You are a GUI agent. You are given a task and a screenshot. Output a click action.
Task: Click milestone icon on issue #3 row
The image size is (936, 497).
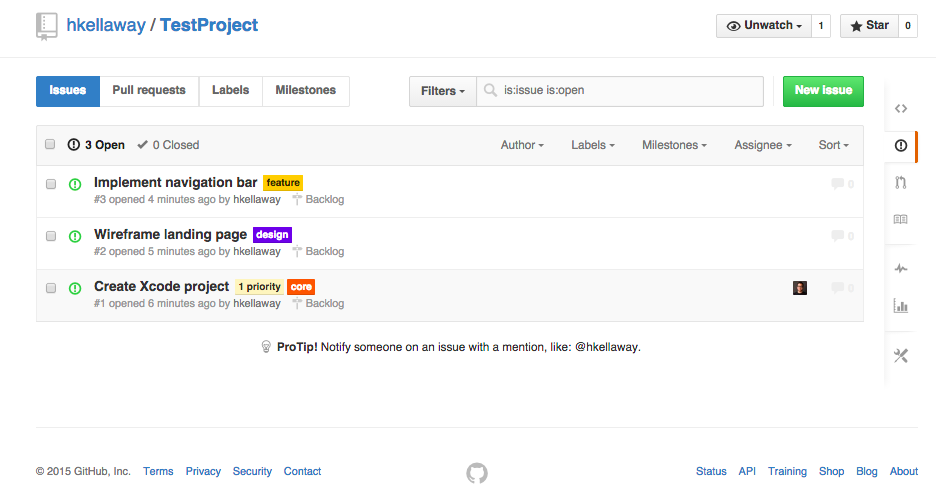tap(297, 199)
